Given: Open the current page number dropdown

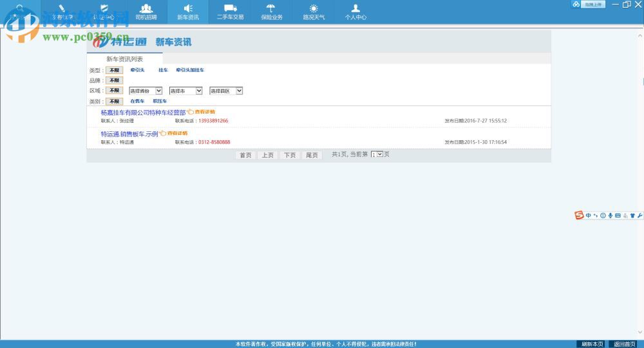Looking at the screenshot, I should click(377, 154).
